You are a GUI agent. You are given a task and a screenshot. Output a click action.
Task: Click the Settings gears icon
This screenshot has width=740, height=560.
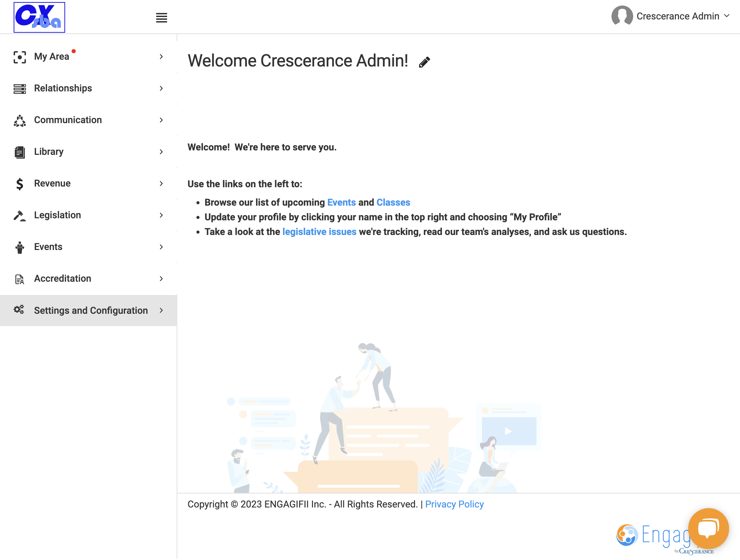(19, 309)
